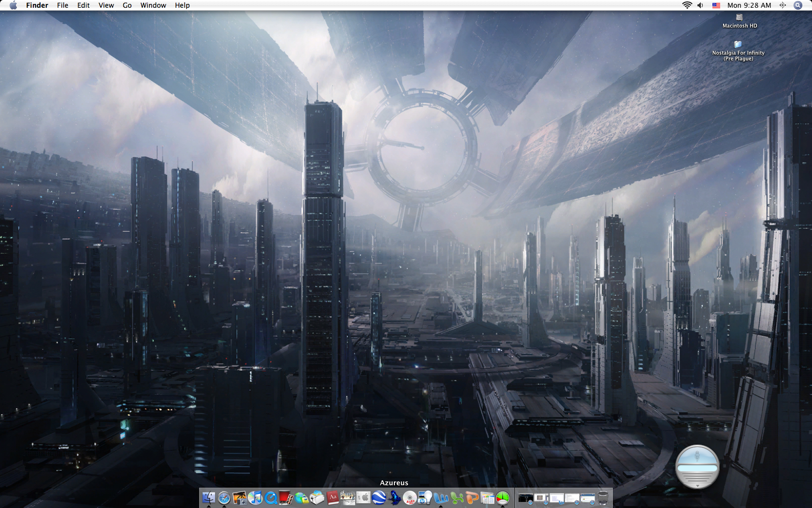Launch Safari from the dock
The height and width of the screenshot is (508, 812).
click(224, 497)
